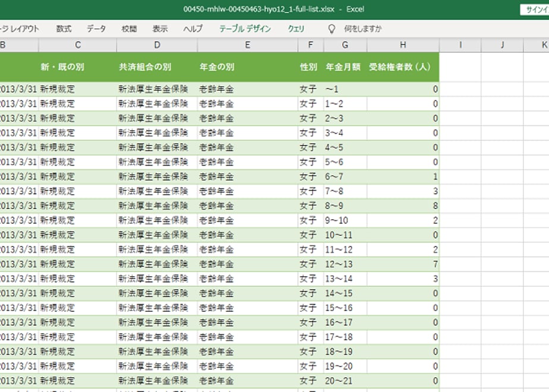The width and height of the screenshot is (549, 392).
Task: Select the cell containing 2～3
Action: [345, 118]
